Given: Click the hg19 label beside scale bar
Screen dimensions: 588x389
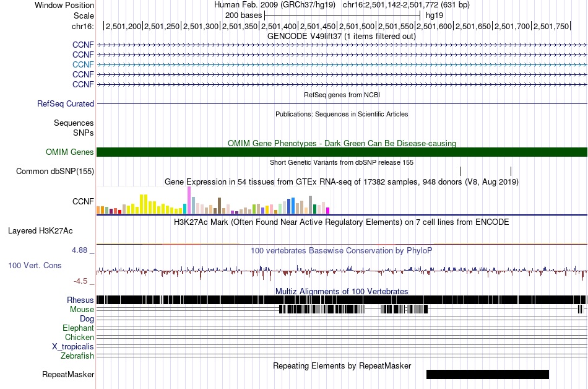Looking at the screenshot, I should [x=435, y=15].
